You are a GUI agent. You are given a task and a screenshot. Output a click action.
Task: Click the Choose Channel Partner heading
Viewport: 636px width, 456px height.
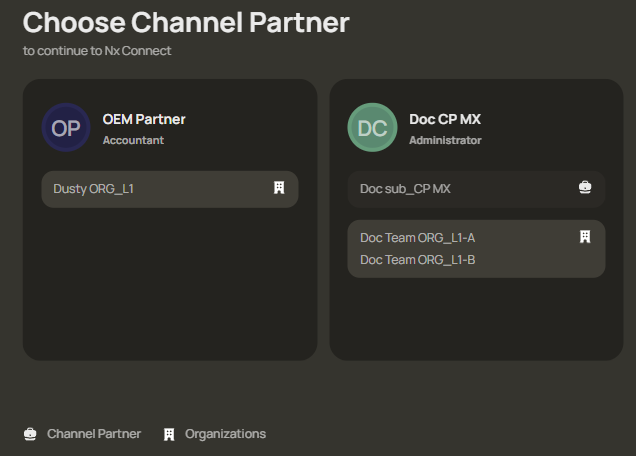pyautogui.click(x=186, y=22)
